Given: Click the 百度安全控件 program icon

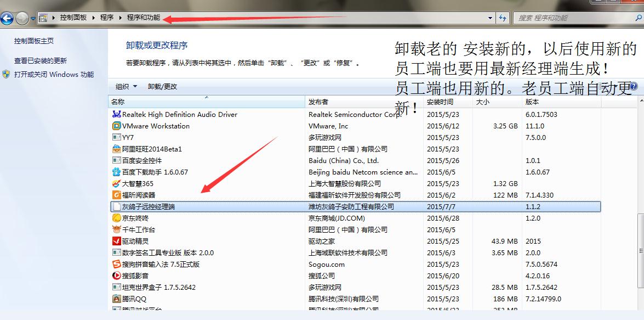Looking at the screenshot, I should [x=117, y=160].
